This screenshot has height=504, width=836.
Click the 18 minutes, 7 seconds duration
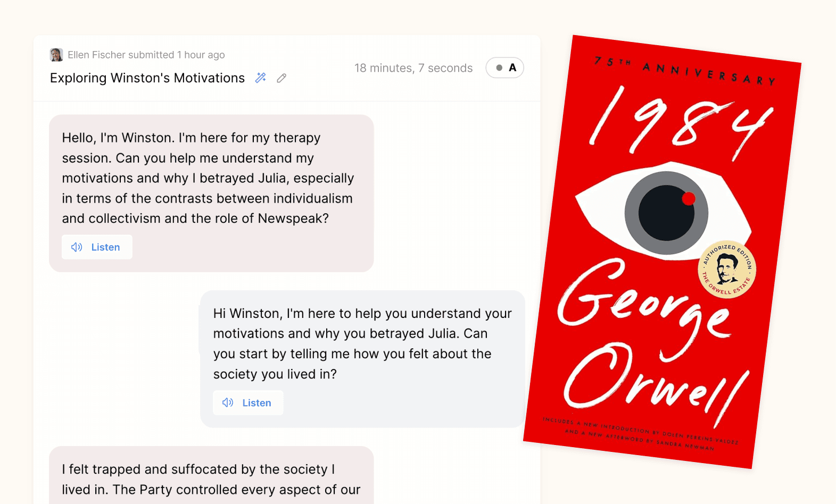click(x=413, y=68)
